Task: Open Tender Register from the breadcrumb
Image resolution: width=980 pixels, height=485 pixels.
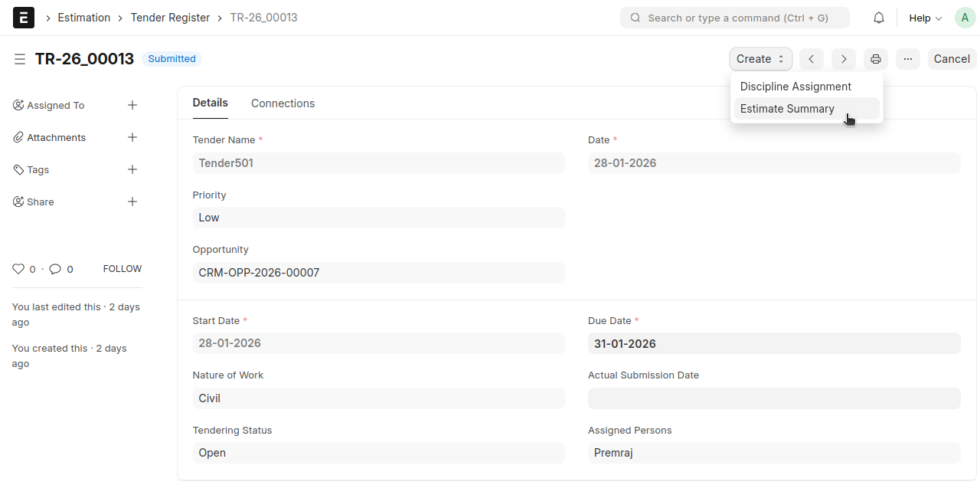Action: click(170, 17)
